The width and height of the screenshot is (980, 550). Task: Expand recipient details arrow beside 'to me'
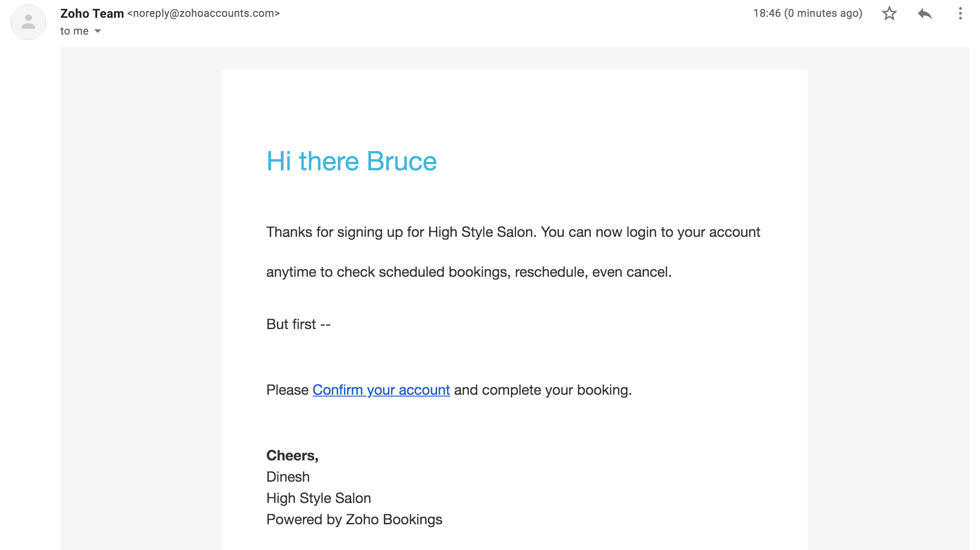pyautogui.click(x=98, y=31)
